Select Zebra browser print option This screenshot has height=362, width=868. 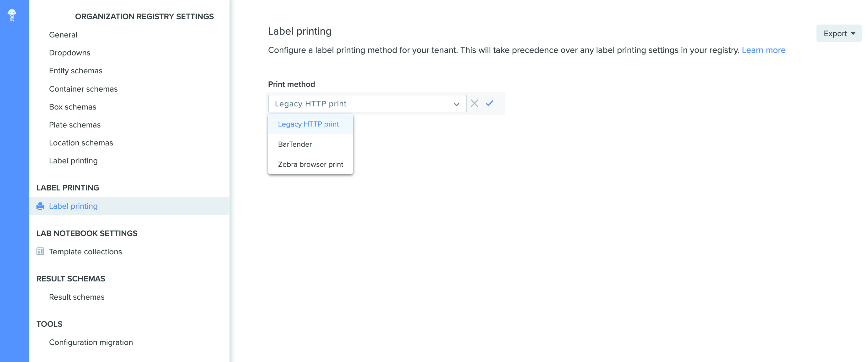310,164
